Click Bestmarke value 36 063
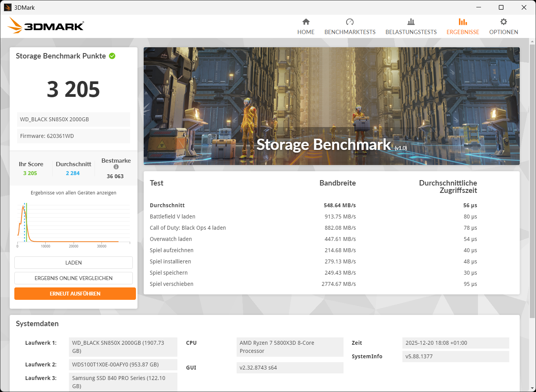The image size is (536, 392). [115, 176]
